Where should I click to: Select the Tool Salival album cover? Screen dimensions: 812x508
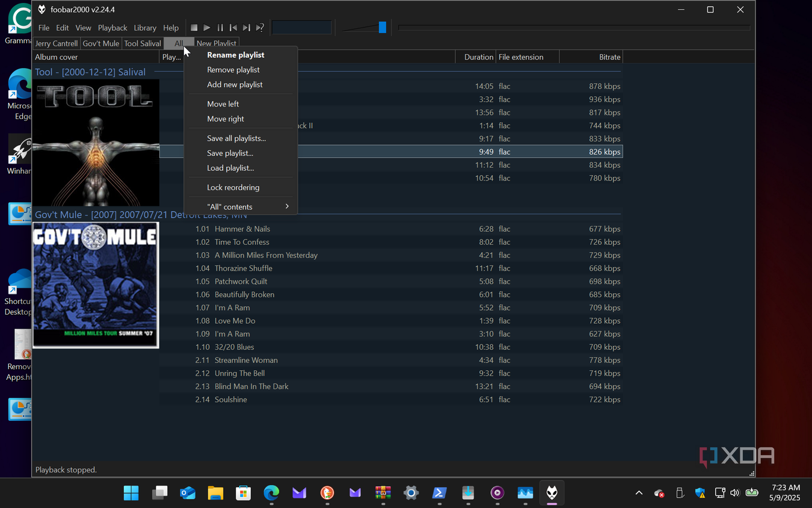(x=96, y=143)
